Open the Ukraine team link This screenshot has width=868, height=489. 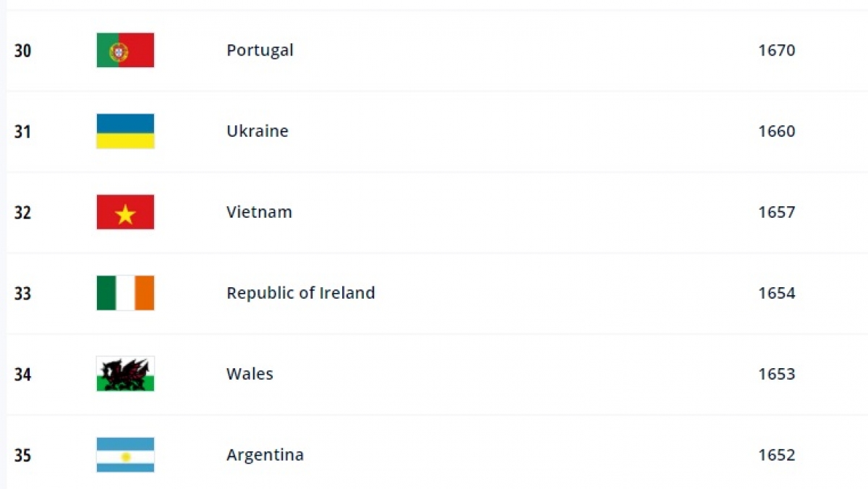257,132
